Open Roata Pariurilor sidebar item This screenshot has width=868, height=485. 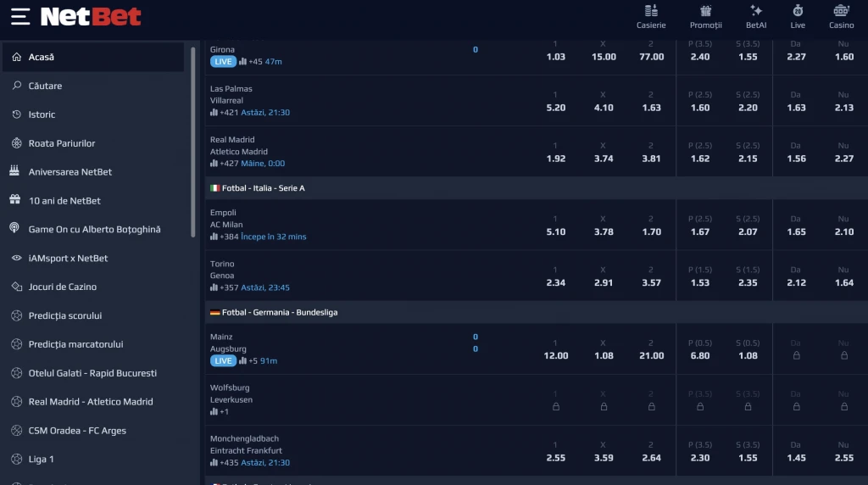tap(62, 143)
